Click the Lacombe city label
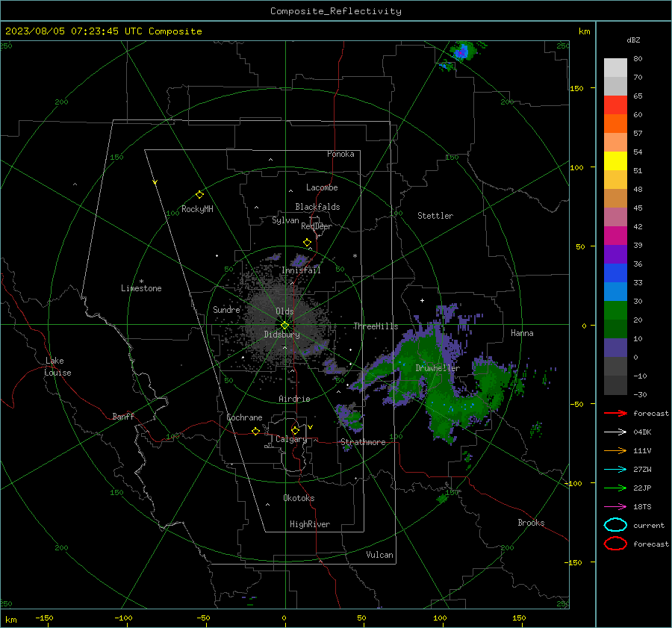The width and height of the screenshot is (672, 628). pyautogui.click(x=322, y=187)
